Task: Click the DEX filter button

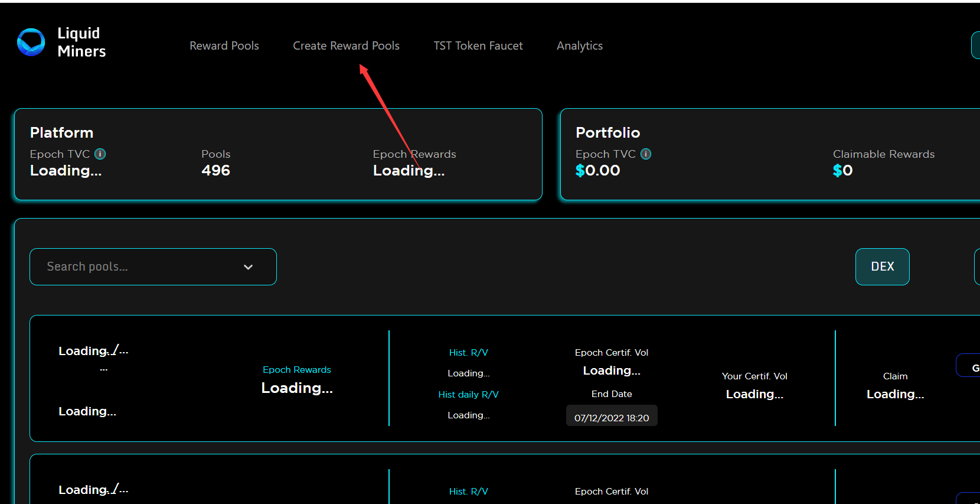Action: coord(883,266)
